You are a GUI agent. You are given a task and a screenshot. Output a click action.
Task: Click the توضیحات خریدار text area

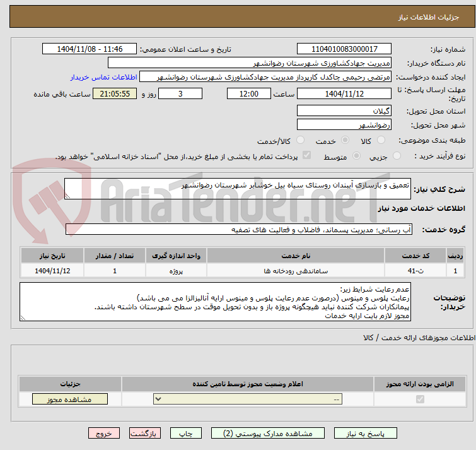tap(215, 302)
